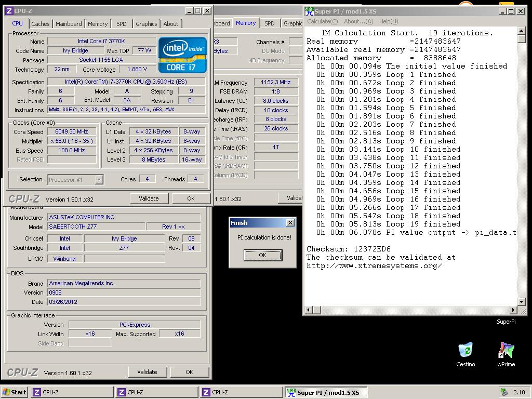
Task: Click the system tray icon near 2.10
Action: [x=503, y=392]
